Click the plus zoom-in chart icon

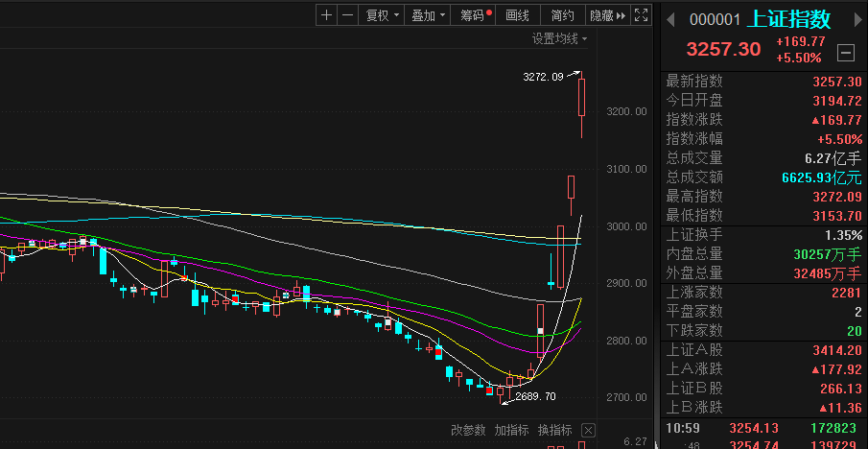click(x=326, y=15)
